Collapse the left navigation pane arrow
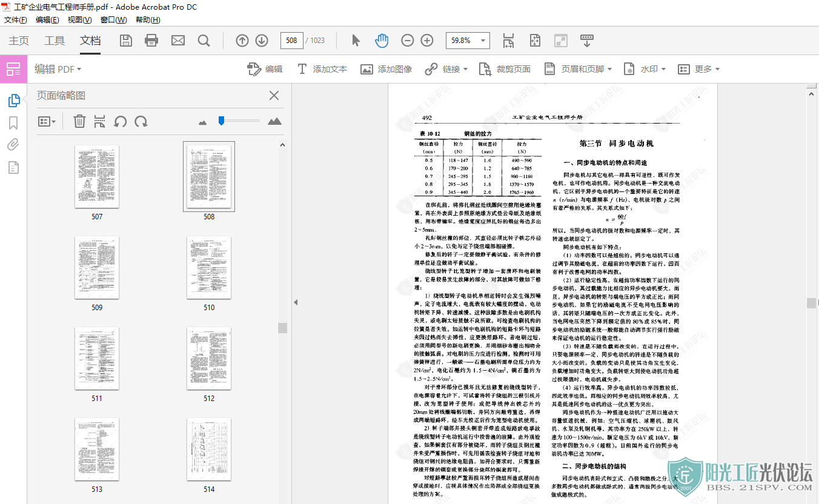 click(x=296, y=302)
